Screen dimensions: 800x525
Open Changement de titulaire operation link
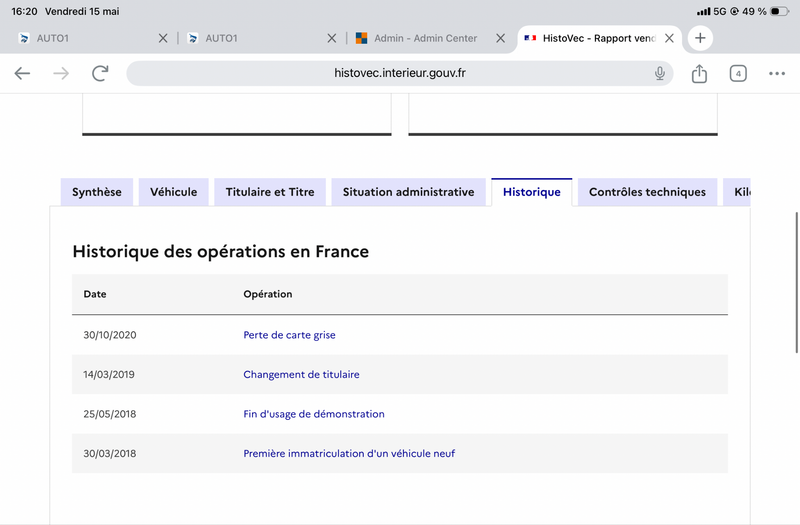click(x=301, y=374)
